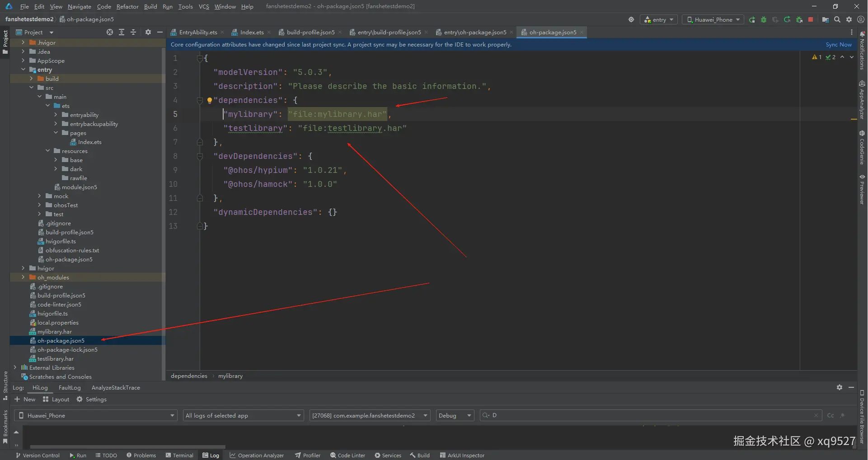Fold the devDependencies block in gutter

(x=200, y=156)
